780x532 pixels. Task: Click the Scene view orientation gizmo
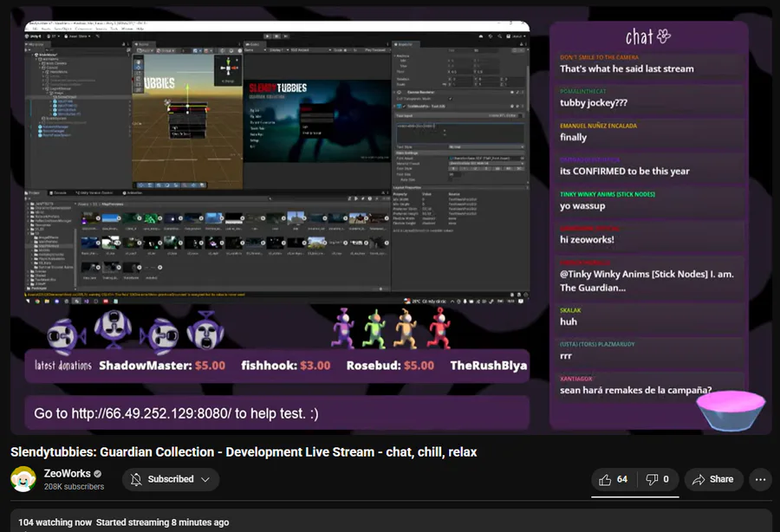pos(228,68)
